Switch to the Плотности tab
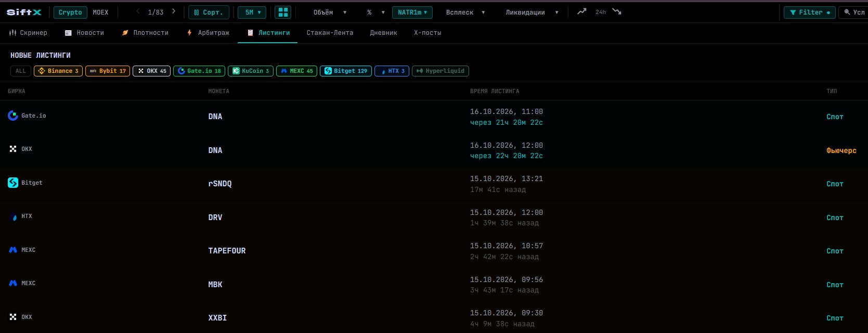The width and height of the screenshot is (868, 333). pyautogui.click(x=145, y=33)
